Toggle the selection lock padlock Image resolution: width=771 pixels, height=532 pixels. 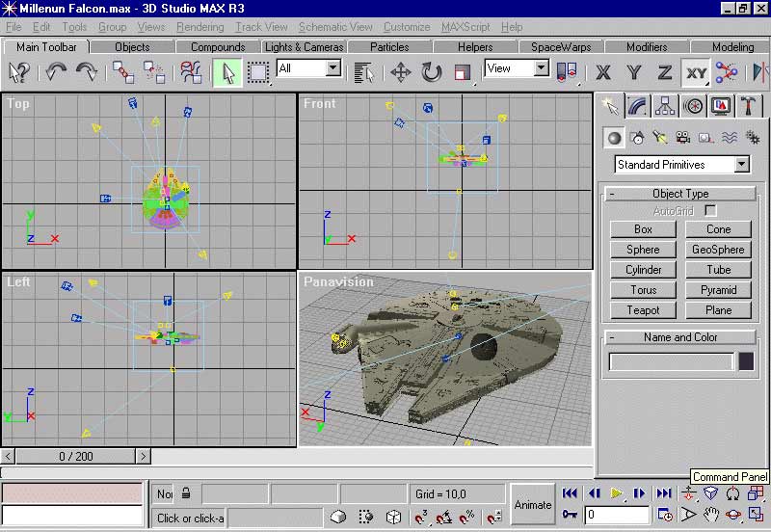[186, 493]
